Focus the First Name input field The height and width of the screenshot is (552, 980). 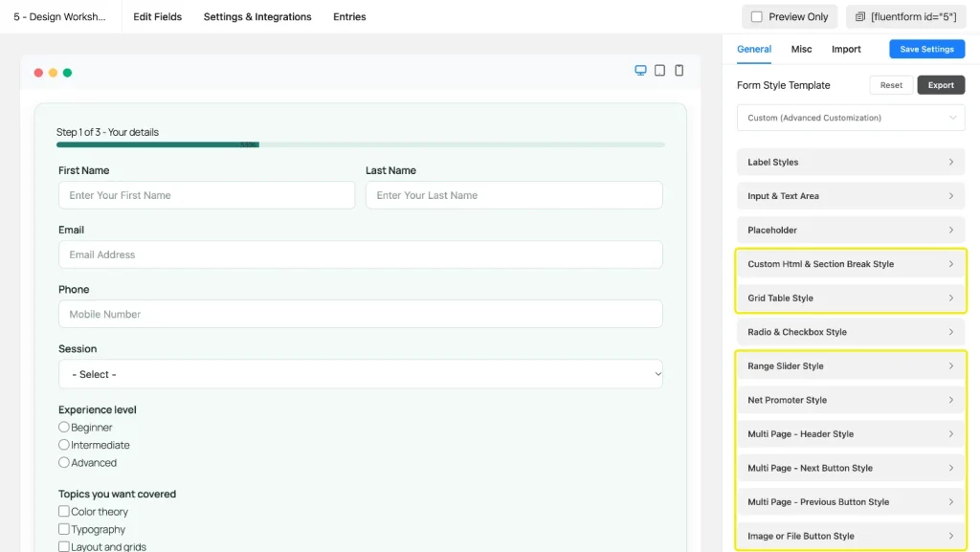[x=207, y=195]
